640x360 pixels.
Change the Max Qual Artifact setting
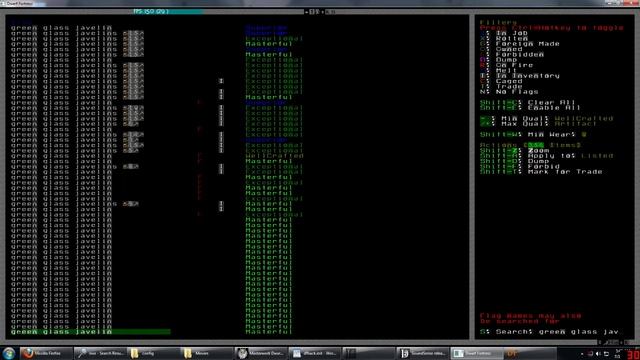(538, 124)
